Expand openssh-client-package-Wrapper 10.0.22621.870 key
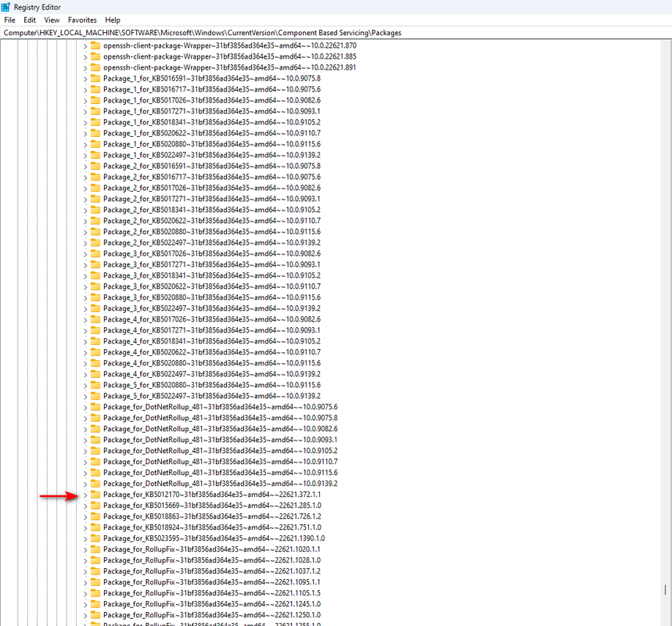This screenshot has width=672, height=626. pos(84,46)
